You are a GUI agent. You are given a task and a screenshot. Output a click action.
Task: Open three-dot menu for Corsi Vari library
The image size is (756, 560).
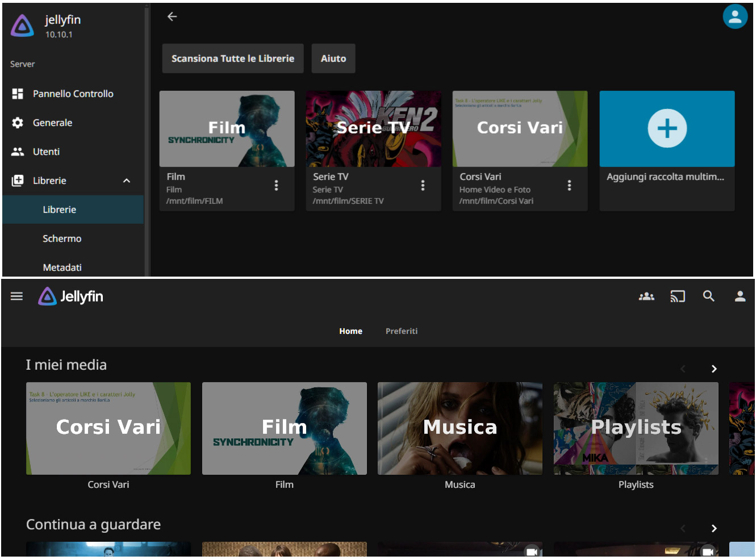coord(569,185)
